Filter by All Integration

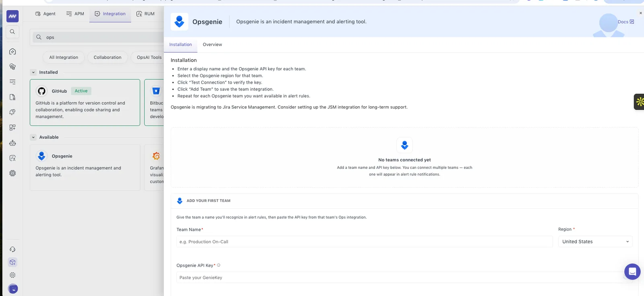point(64,58)
